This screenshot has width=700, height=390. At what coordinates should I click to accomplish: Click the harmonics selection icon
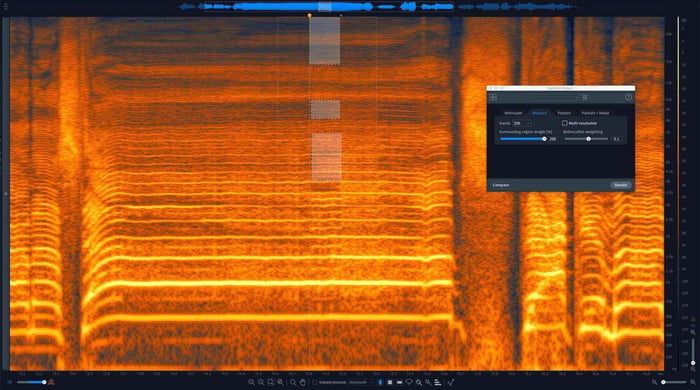(438, 382)
